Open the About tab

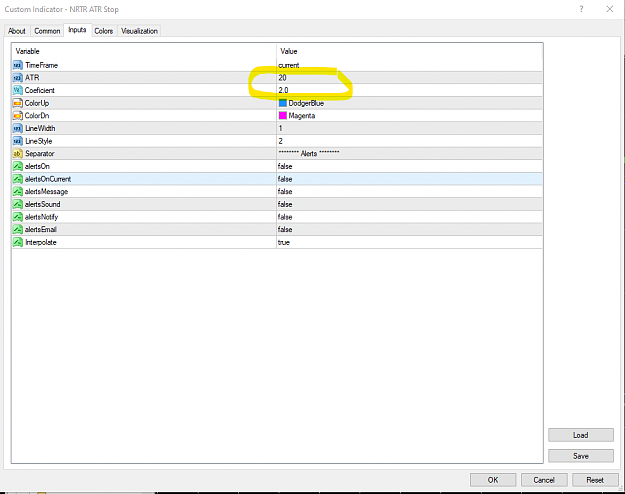(17, 31)
